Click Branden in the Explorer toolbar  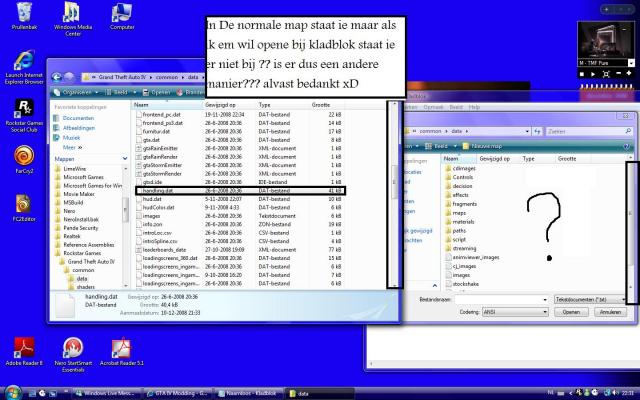(191, 93)
